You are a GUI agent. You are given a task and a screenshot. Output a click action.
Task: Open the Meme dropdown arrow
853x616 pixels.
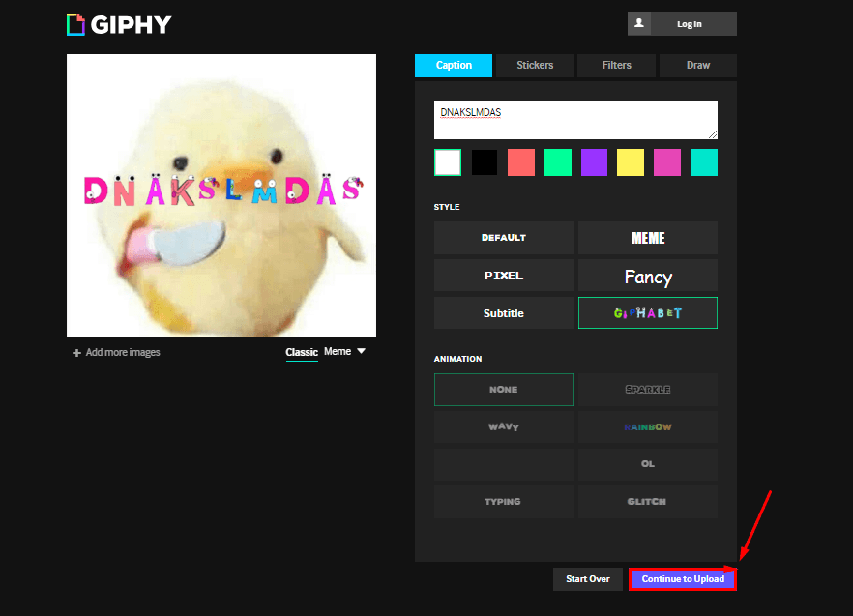[362, 352]
